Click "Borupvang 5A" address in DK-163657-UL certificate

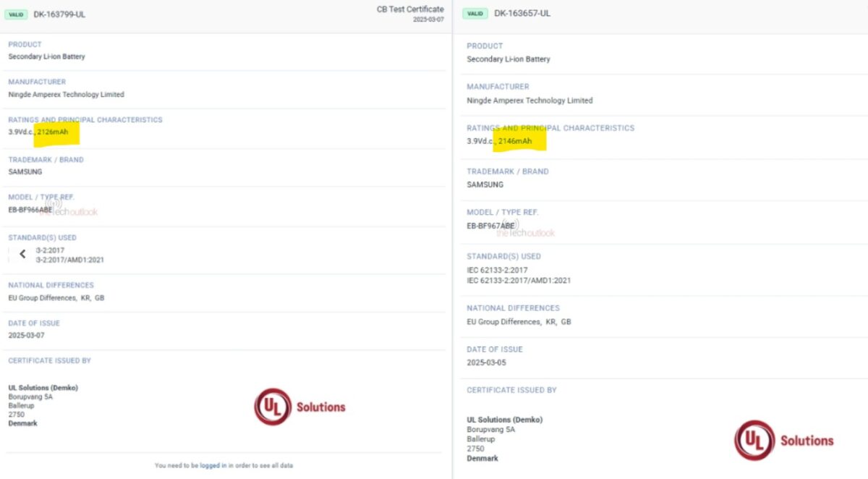490,430
